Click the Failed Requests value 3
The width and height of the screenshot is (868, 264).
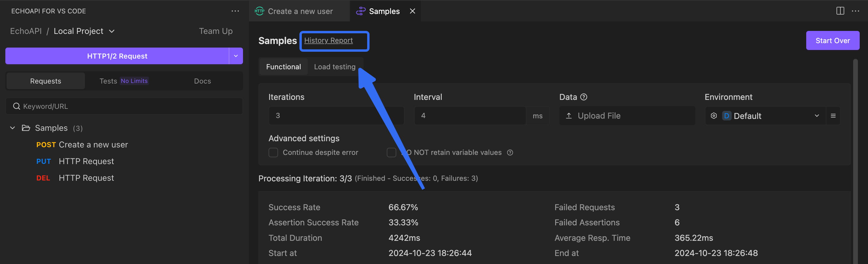(x=677, y=207)
